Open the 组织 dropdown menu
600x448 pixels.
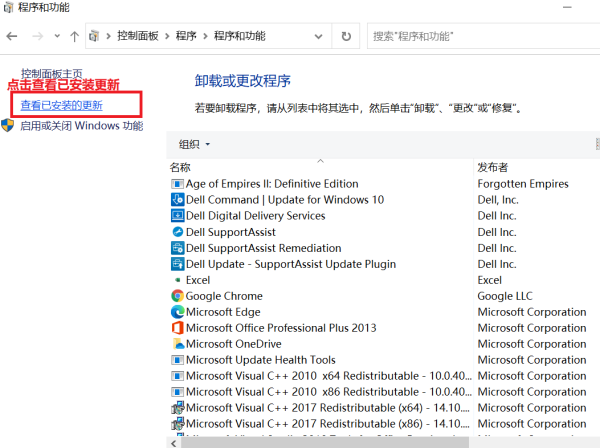[194, 144]
